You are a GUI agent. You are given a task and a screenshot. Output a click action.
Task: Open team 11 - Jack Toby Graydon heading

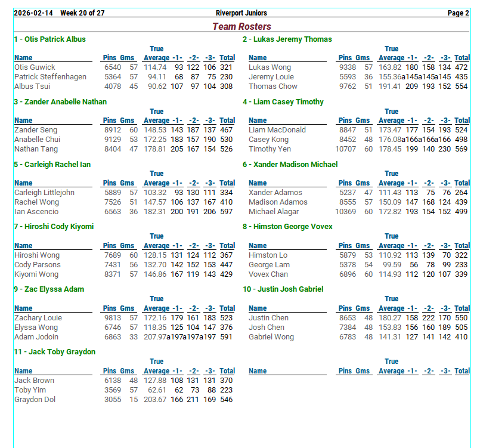point(54,352)
